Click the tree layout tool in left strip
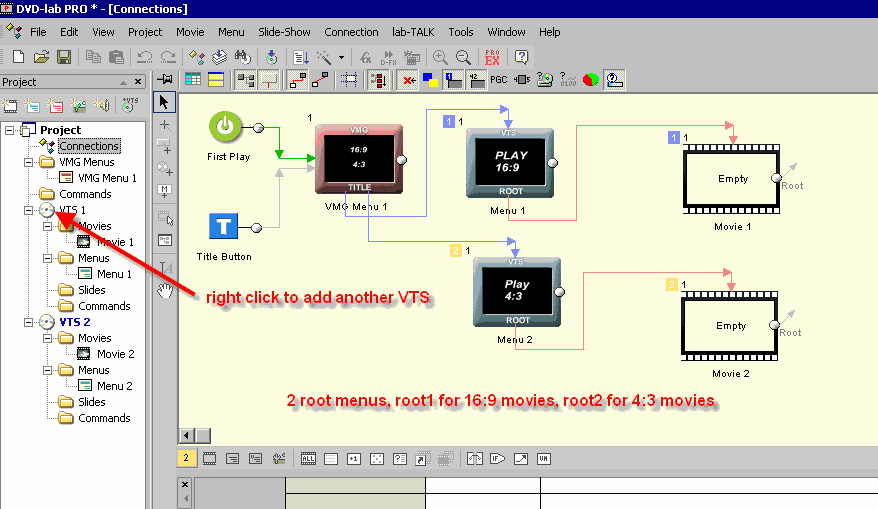This screenshot has width=878, height=509. coord(165,240)
